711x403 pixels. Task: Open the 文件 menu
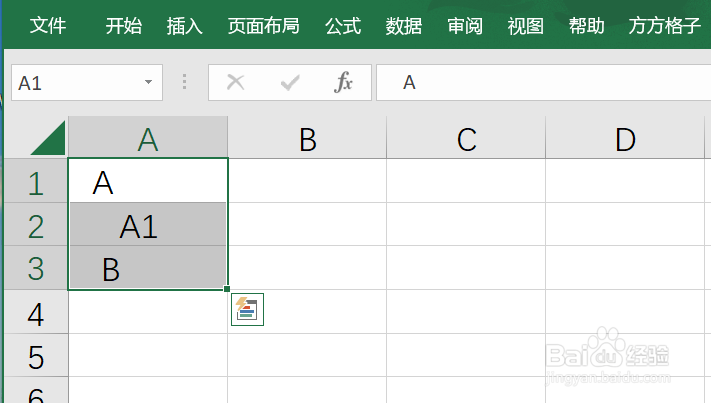click(48, 26)
